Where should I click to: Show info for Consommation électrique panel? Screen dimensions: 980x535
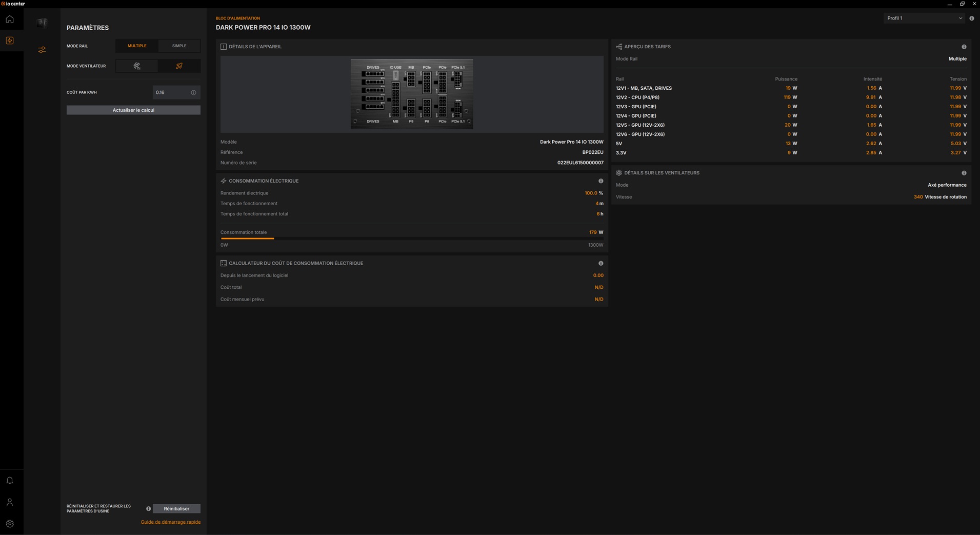tap(601, 181)
